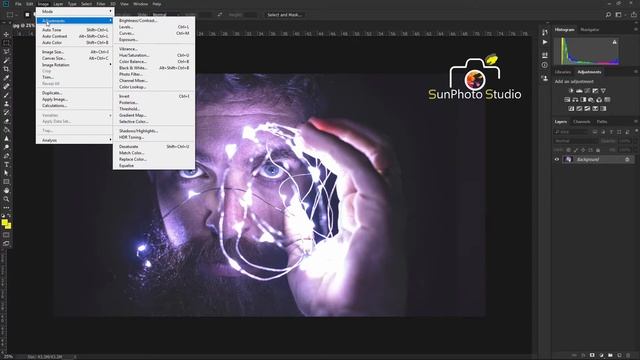This screenshot has height=360, width=640.
Task: Expand the Mode submenu
Action: point(75,11)
